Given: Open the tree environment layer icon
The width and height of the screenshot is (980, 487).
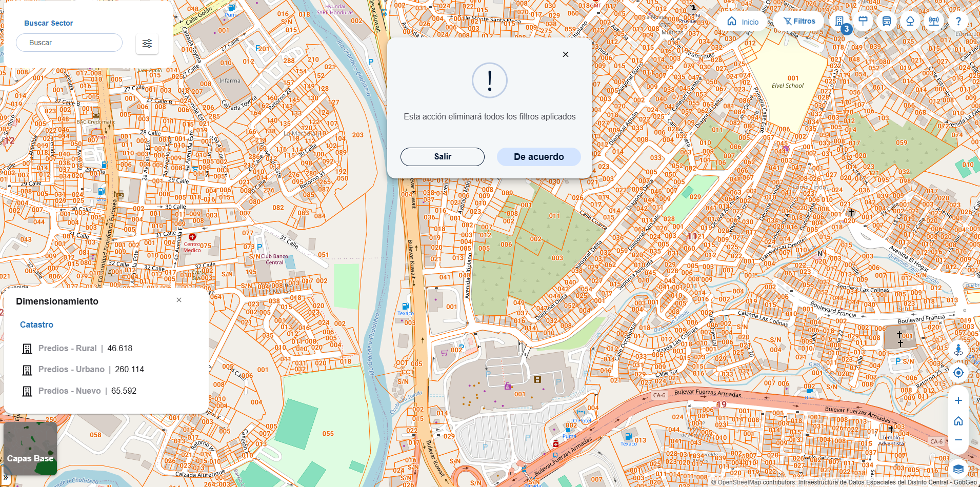Looking at the screenshot, I should click(910, 22).
